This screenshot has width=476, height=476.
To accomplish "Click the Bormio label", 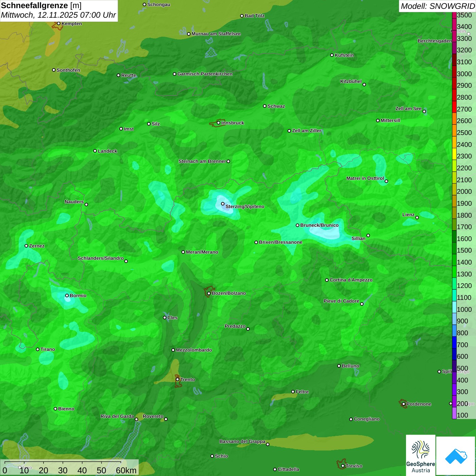I will tap(78, 295).
